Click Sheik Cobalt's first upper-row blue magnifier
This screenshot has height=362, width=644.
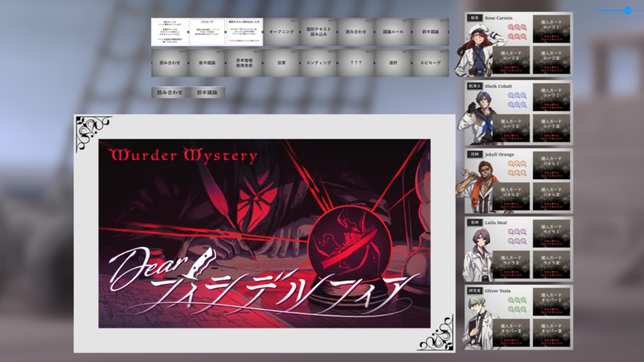[511, 96]
